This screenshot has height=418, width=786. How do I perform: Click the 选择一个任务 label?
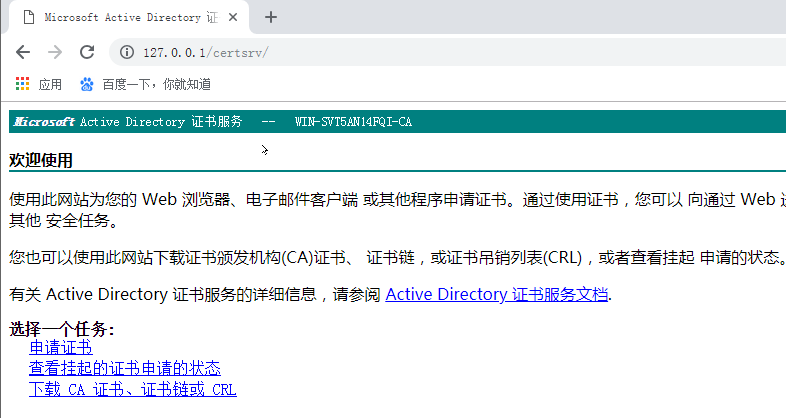tap(62, 329)
